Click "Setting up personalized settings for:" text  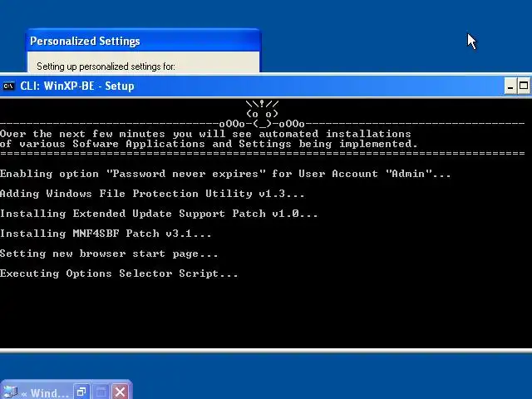click(x=106, y=66)
